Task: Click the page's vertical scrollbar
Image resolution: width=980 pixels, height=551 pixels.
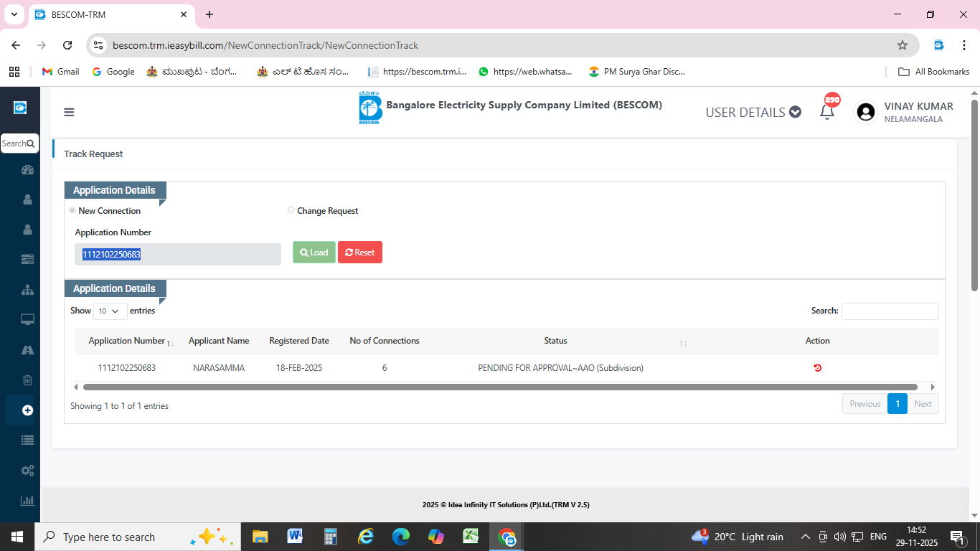Action: (975, 195)
